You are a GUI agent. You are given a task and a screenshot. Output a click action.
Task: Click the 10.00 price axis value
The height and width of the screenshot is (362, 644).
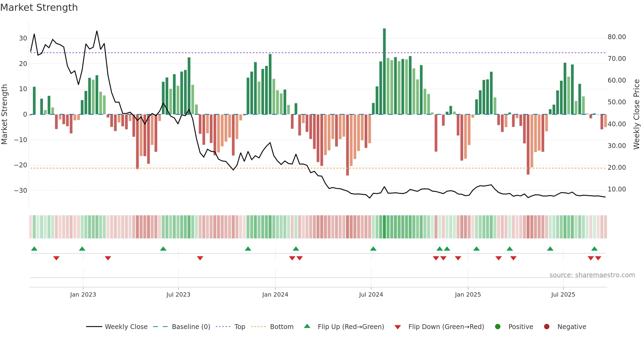[617, 189]
